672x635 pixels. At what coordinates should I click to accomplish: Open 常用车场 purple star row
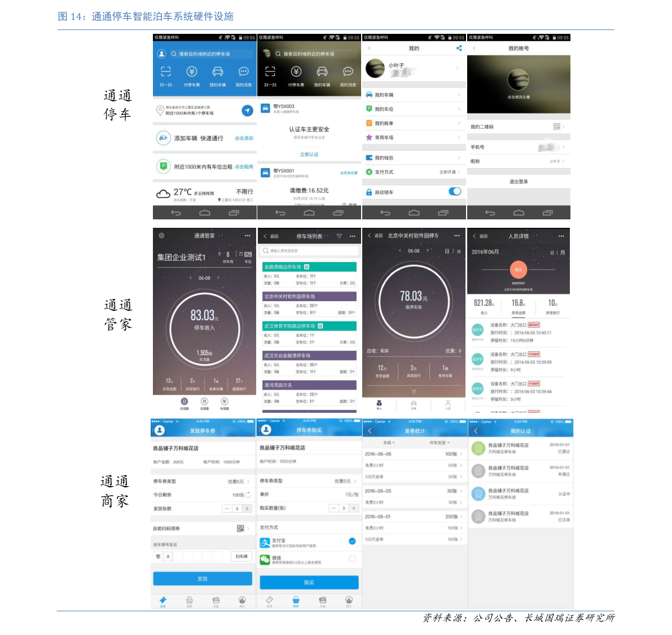[x=414, y=138]
